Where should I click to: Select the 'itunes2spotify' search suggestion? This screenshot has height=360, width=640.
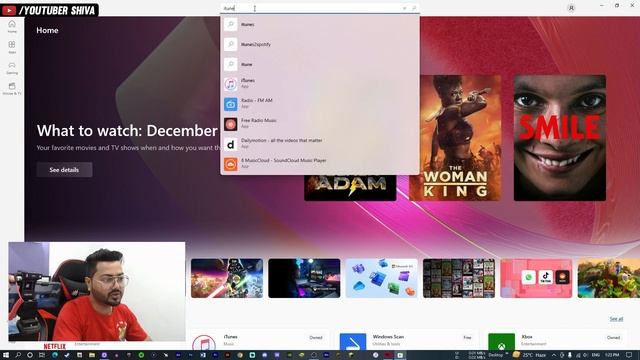tap(320, 44)
